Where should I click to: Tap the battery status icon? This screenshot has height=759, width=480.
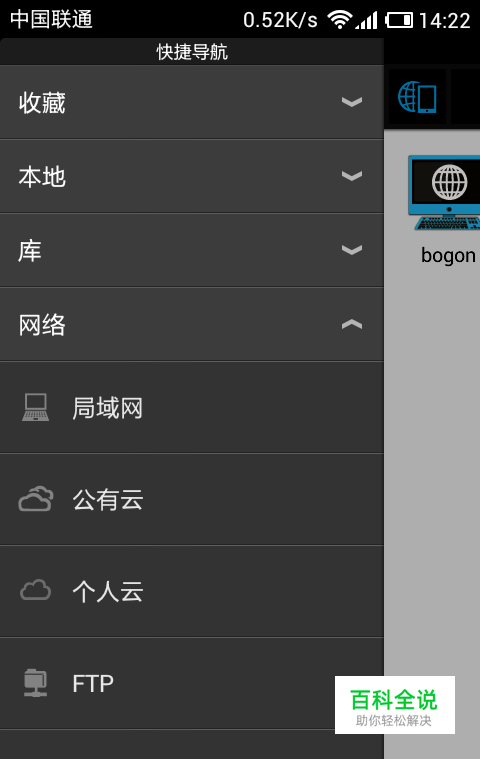399,20
